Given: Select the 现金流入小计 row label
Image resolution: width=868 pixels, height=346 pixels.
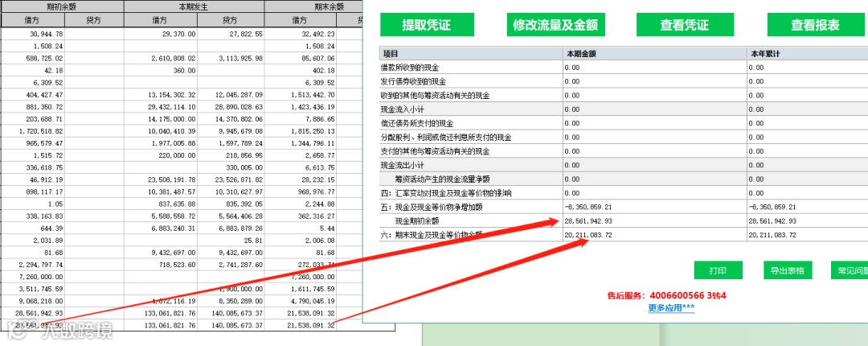Looking at the screenshot, I should tap(401, 109).
